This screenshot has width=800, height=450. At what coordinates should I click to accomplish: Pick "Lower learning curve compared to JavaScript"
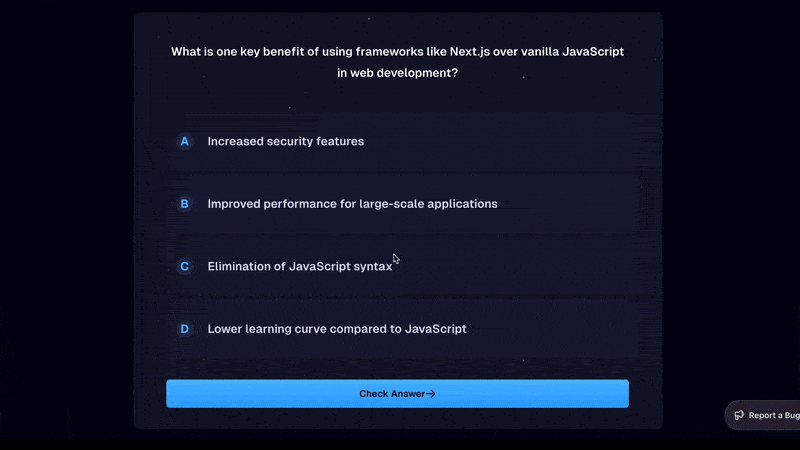pos(337,329)
